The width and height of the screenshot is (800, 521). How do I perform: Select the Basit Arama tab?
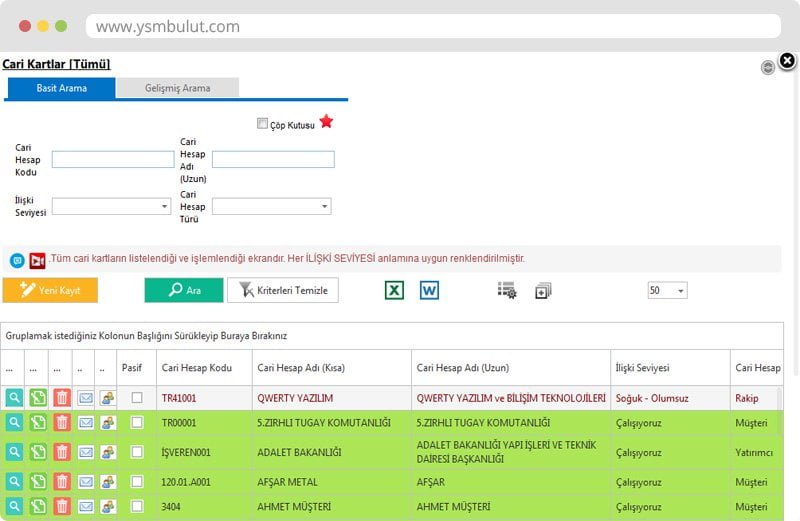click(x=61, y=88)
